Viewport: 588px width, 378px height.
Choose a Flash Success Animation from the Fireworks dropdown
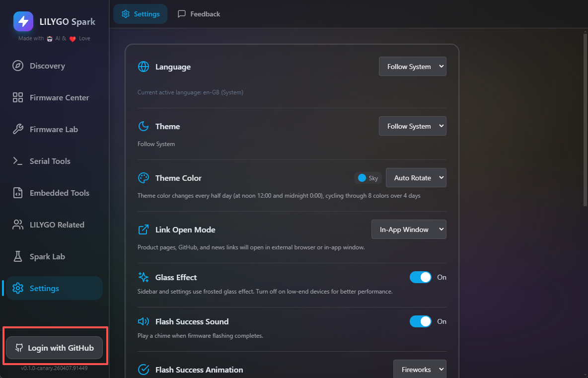coord(419,370)
